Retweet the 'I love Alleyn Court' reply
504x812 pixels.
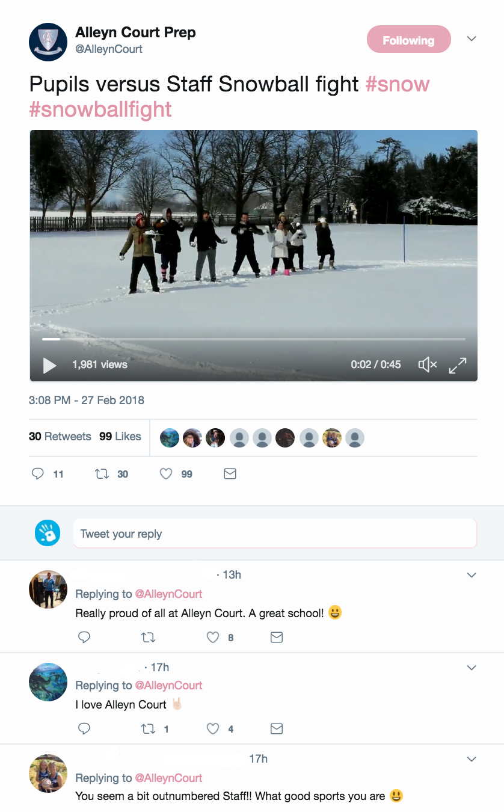(148, 729)
